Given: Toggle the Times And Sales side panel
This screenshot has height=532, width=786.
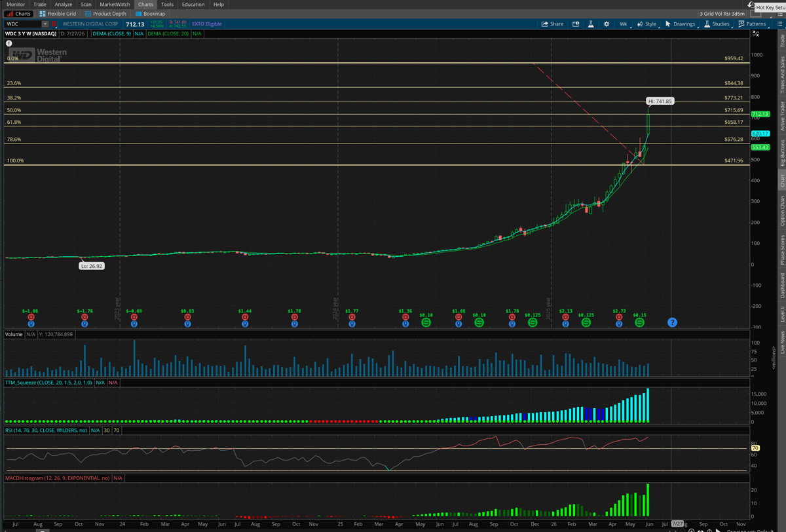Looking at the screenshot, I should pos(781,73).
